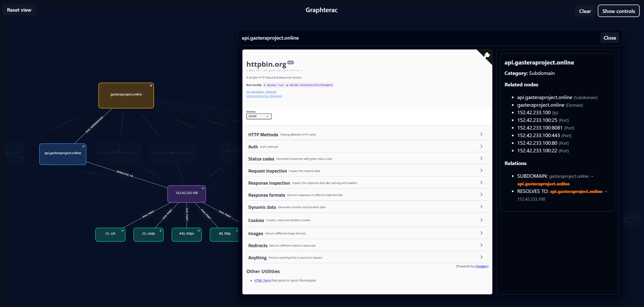
Task: Select the 80, http port node
Action: 224,234
